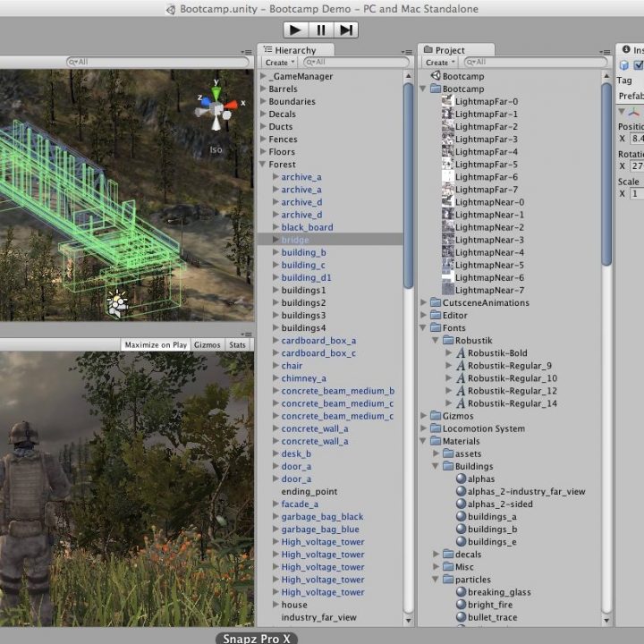Pause the game with the Pause button
Screen dimensions: 644x644
(321, 30)
